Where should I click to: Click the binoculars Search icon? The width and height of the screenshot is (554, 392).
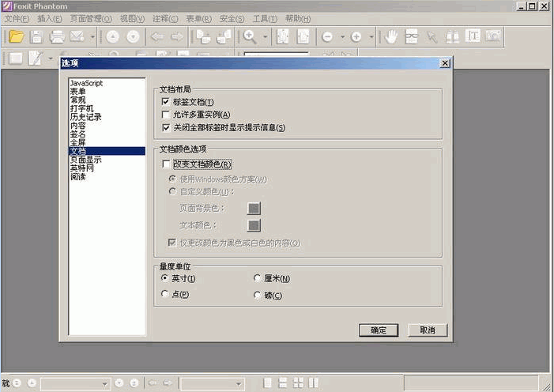(453, 36)
